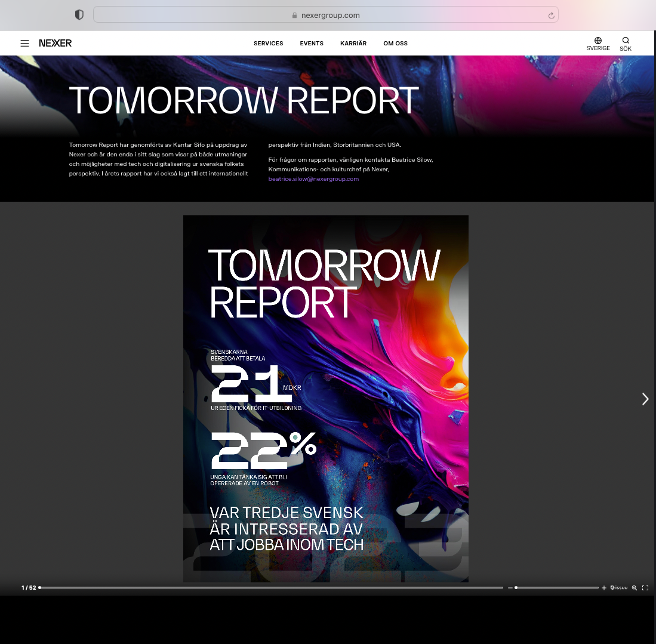Go to next page with right chevron
The width and height of the screenshot is (656, 644).
645,399
